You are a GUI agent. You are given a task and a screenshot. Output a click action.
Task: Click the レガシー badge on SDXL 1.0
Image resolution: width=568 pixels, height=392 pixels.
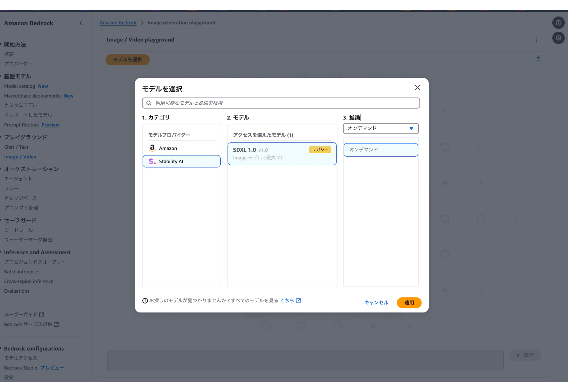(320, 150)
